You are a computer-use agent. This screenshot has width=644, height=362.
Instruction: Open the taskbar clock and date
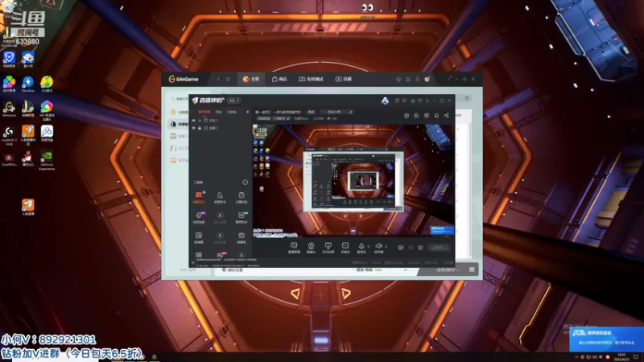(x=621, y=356)
